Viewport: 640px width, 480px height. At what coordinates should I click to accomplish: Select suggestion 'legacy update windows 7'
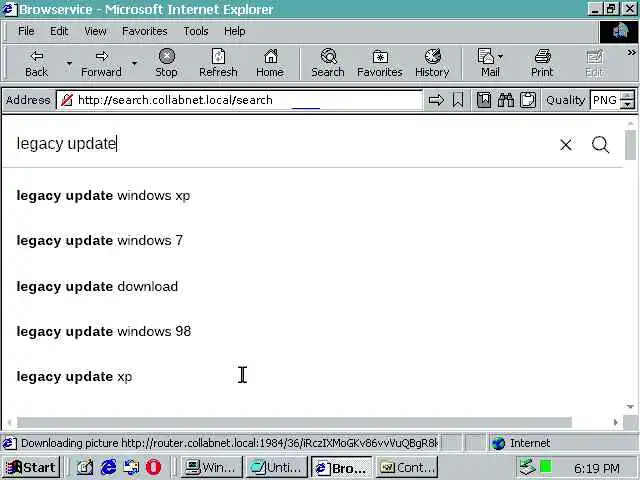tap(100, 240)
